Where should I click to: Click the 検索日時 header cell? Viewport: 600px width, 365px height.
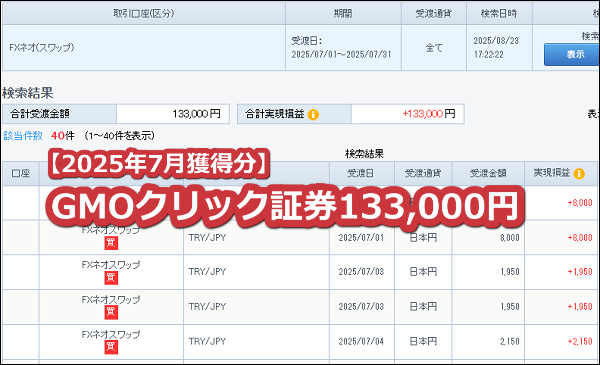click(499, 13)
